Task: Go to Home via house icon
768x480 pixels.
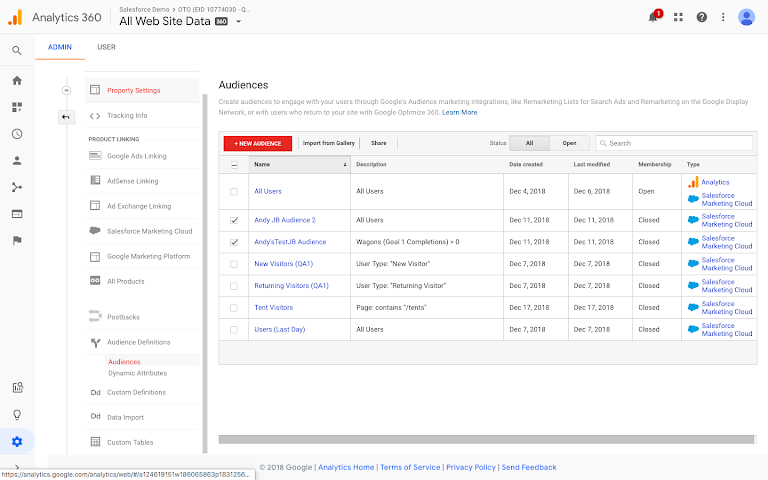Action: coord(17,80)
